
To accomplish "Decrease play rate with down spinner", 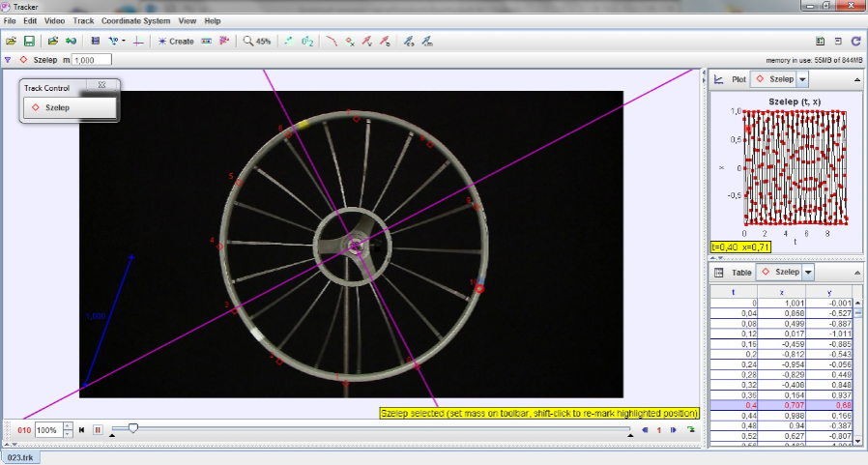I will pos(68,434).
